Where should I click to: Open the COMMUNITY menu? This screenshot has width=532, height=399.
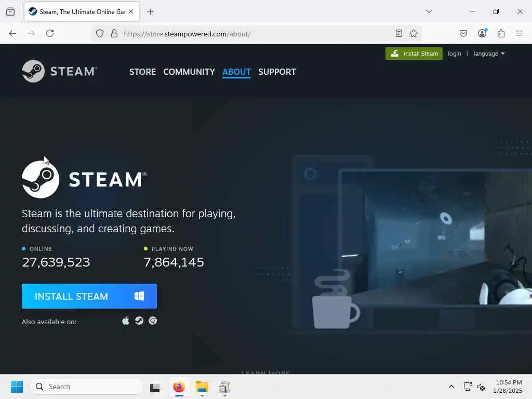189,72
